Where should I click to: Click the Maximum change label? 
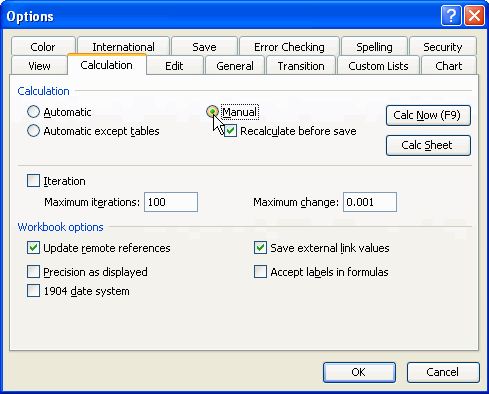296,202
